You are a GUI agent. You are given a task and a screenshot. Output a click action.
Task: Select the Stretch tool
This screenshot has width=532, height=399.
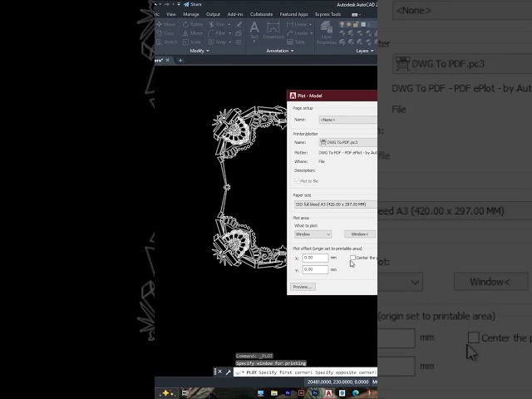[x=167, y=42]
